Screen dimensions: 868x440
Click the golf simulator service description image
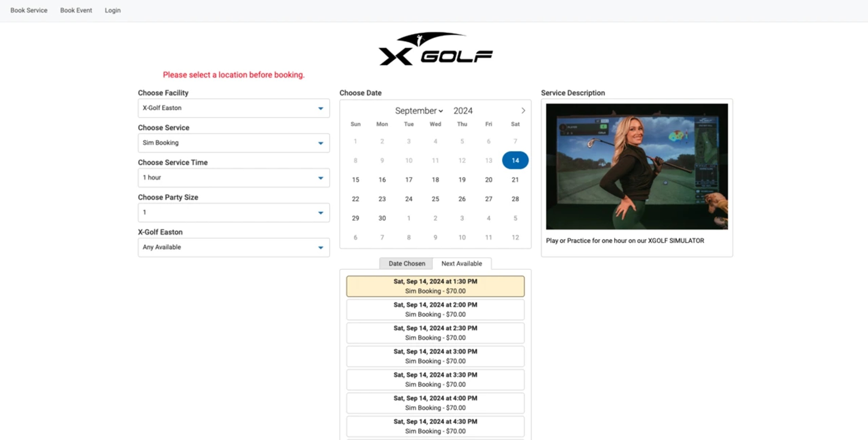click(x=637, y=167)
